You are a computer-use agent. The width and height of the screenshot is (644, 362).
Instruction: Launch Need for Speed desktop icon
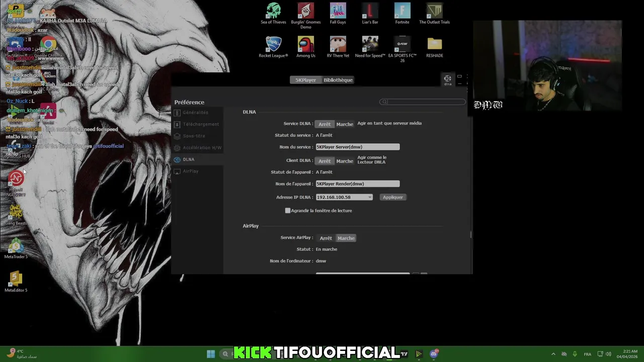370,47
